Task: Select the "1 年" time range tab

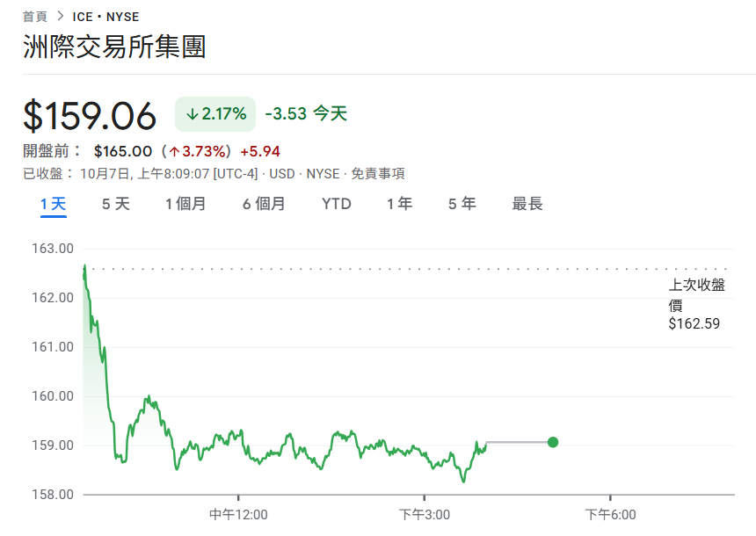Action: point(397,203)
